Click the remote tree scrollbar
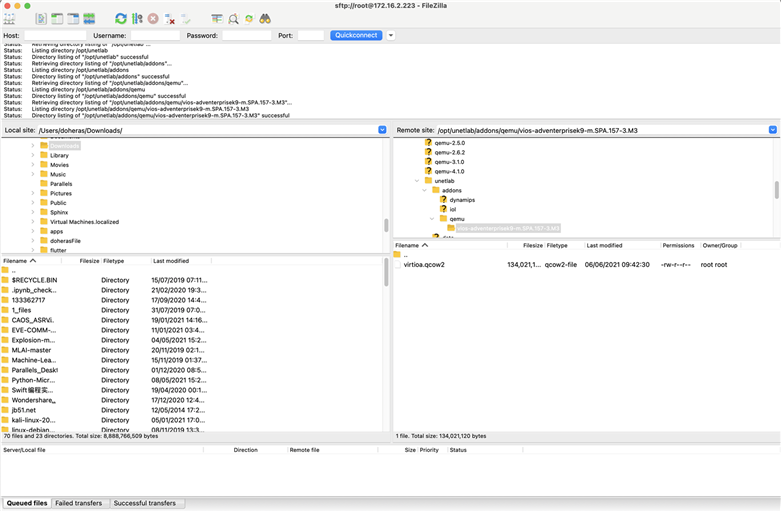The width and height of the screenshot is (781, 511). [777, 190]
